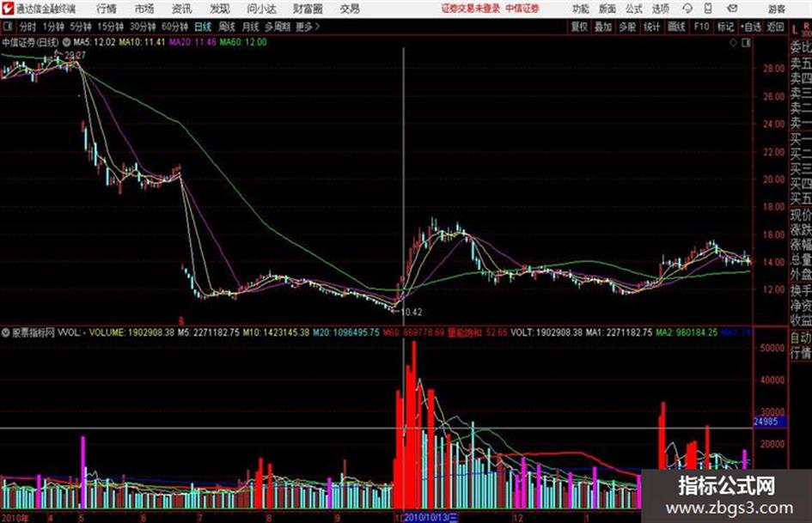Click the 复权 toolbar button
This screenshot has width=812, height=523.
coord(579,27)
